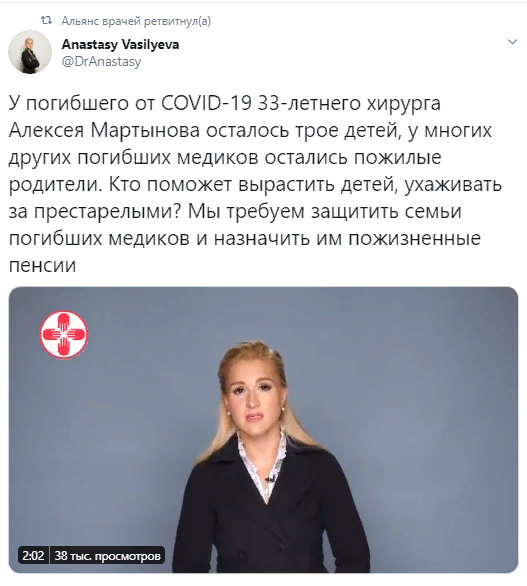Click the phrase 33-летнего хирурга in the tweet
This screenshot has height=586, width=527.
click(349, 104)
